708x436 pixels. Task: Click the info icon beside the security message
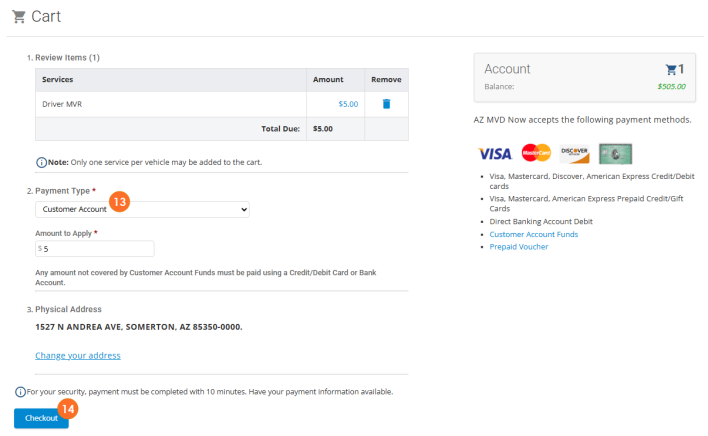pos(20,391)
